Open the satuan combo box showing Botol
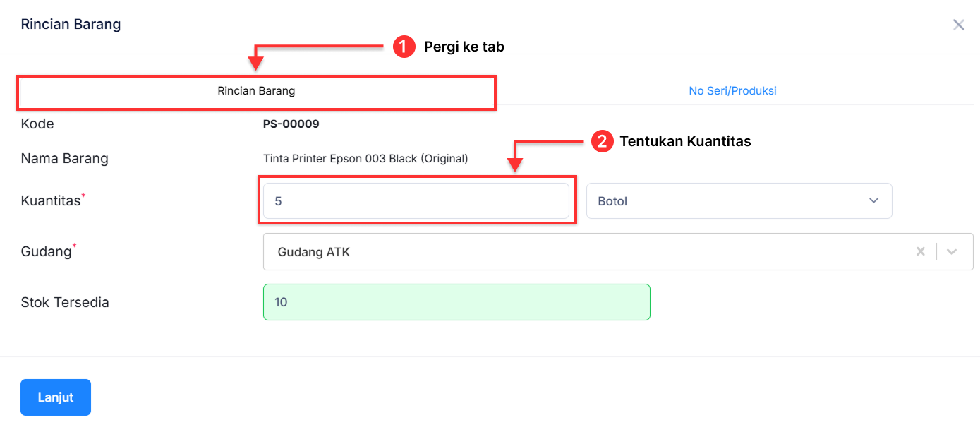The height and width of the screenshot is (432, 980). pyautogui.click(x=739, y=200)
